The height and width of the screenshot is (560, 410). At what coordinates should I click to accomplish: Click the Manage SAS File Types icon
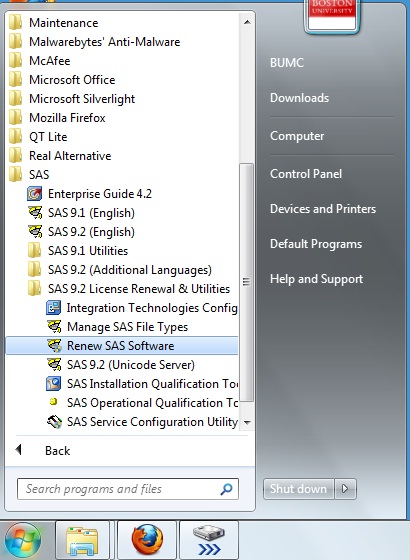(54, 326)
